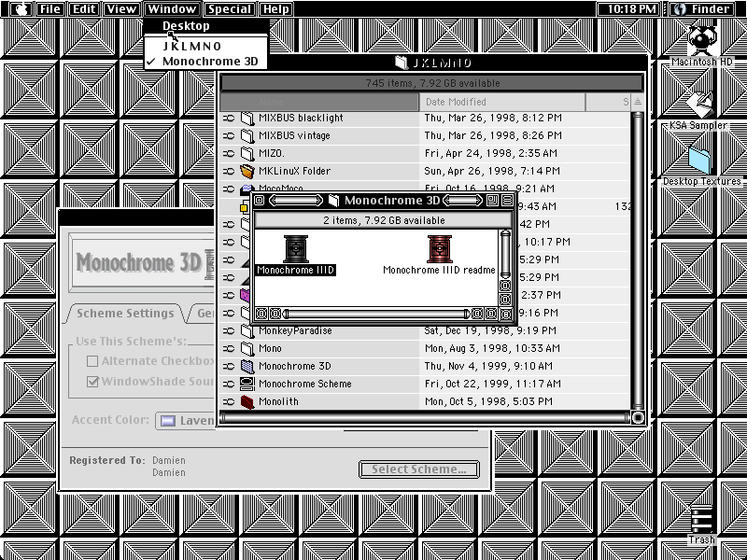This screenshot has width=747, height=560.
Task: Select the Desktop Textures folder icon
Action: pyautogui.click(x=699, y=161)
